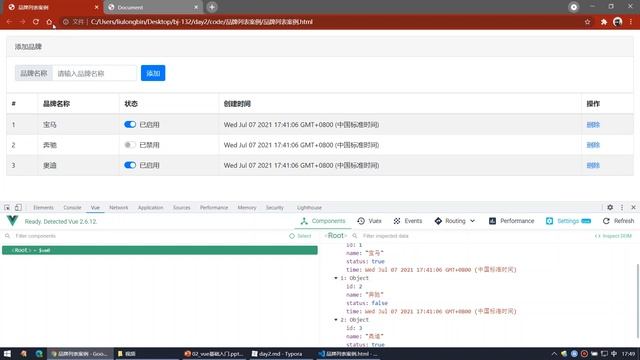
Task: Switch to the Network DevTools tab
Action: (x=118, y=207)
